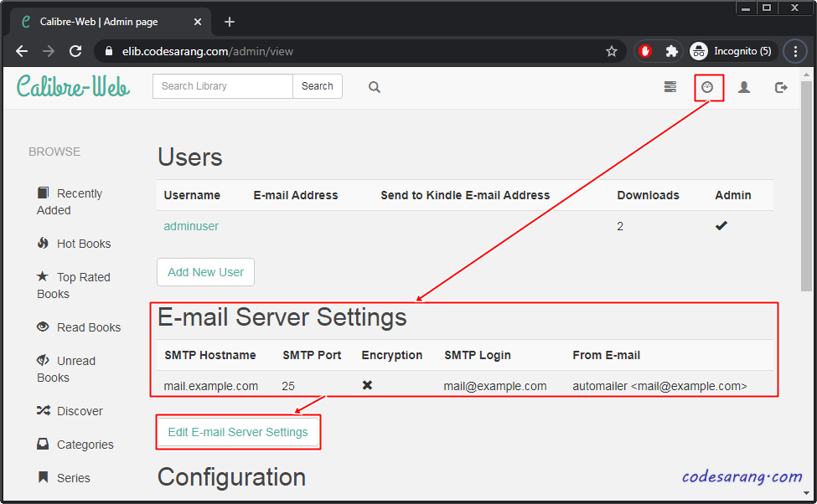Click the Categories inbox icon

[43, 444]
